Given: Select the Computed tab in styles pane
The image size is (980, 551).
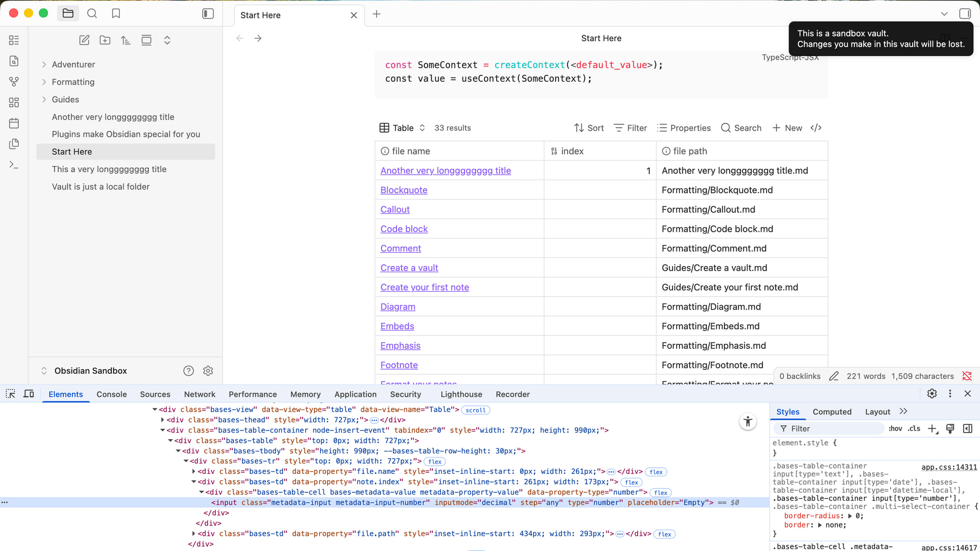Looking at the screenshot, I should coord(832,412).
